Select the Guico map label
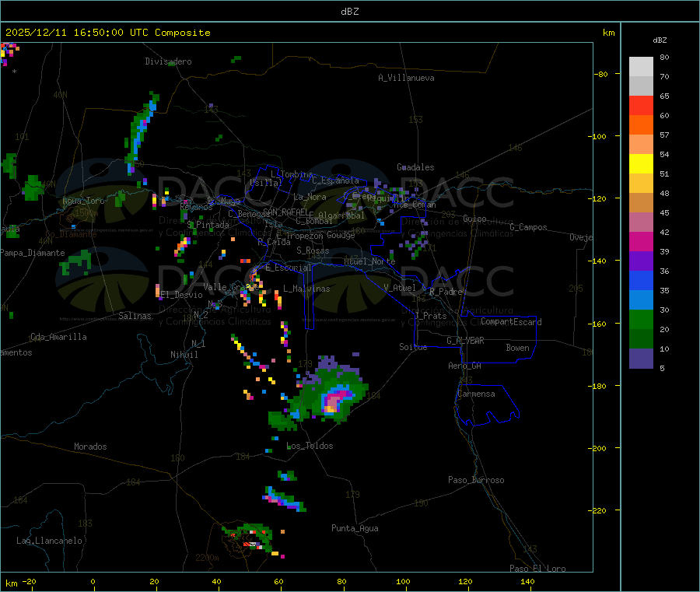700x592 pixels. (x=474, y=219)
